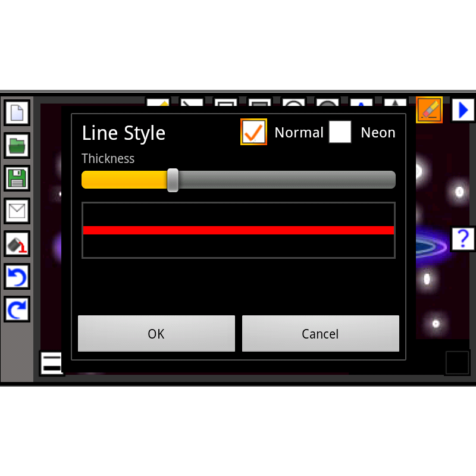476x476 pixels.
Task: Uncheck the Normal line style checkbox
Action: coord(254,131)
